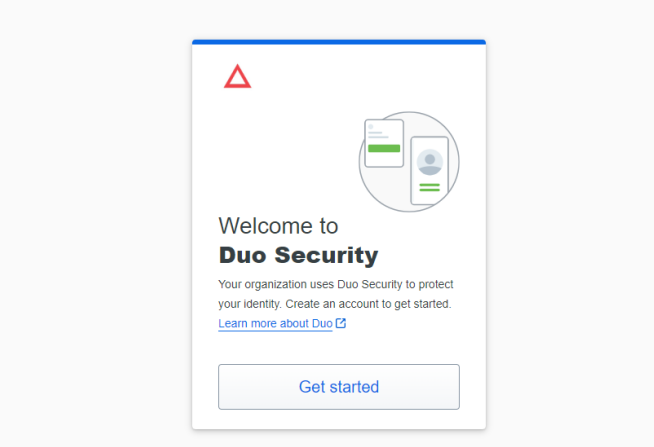Click the word 'protect' in the description
The image size is (654, 447).
pyautogui.click(x=436, y=285)
